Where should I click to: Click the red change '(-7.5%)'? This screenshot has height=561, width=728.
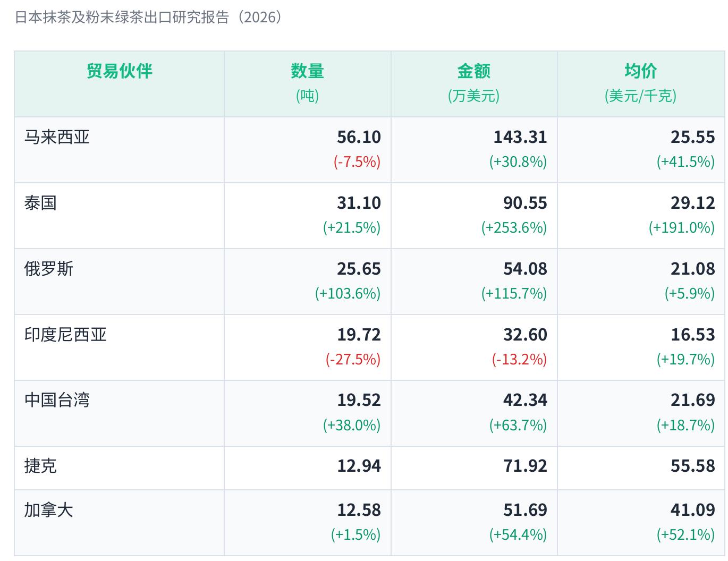(x=357, y=161)
